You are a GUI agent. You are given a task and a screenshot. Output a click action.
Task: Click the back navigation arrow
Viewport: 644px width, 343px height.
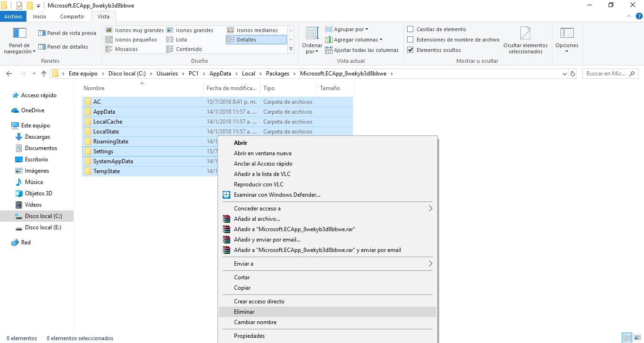9,74
